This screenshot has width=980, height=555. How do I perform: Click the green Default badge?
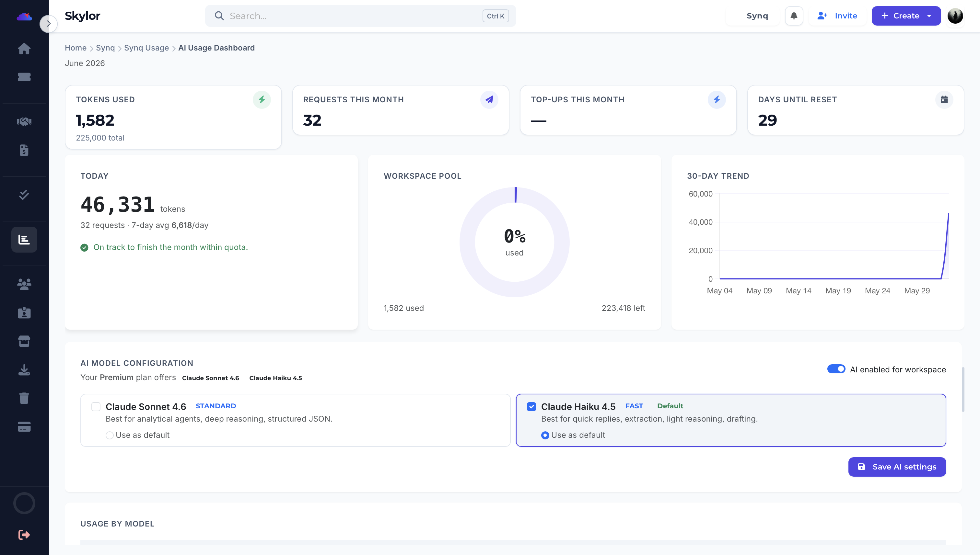coord(670,406)
